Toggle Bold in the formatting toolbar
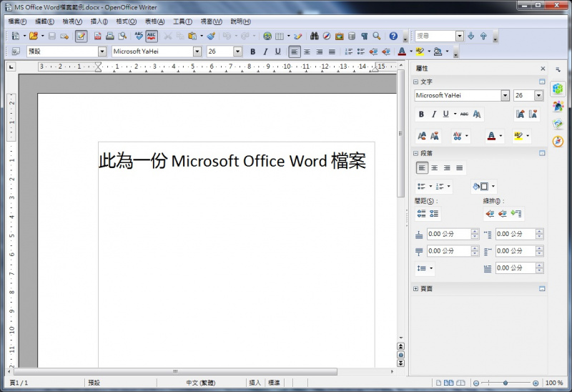Screen dimensions: 572x392 click(252, 52)
